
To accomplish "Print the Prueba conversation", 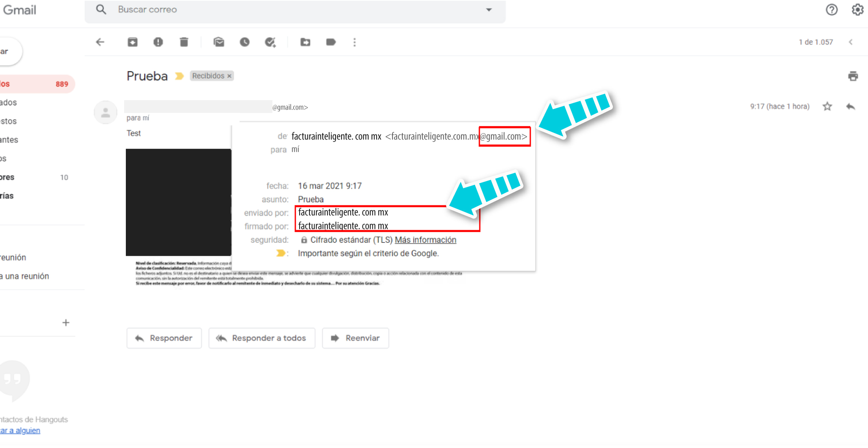I will tap(853, 76).
